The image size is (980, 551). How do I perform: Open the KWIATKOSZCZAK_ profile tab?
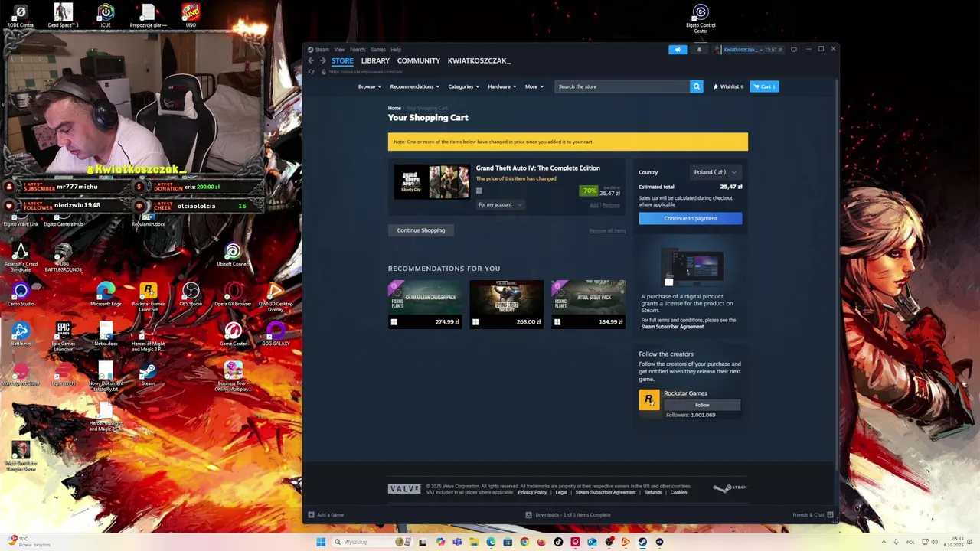(x=479, y=60)
